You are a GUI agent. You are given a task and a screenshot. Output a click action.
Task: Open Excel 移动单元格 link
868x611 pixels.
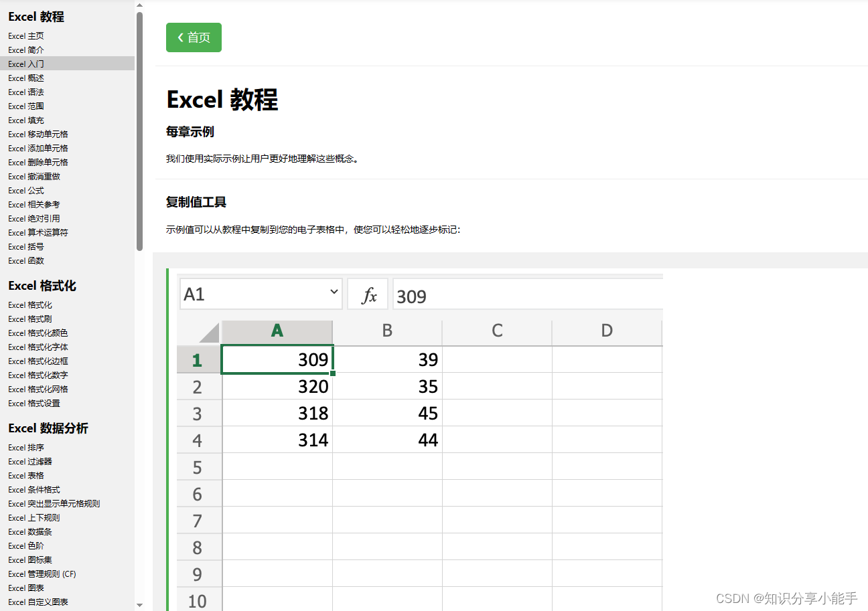point(38,135)
